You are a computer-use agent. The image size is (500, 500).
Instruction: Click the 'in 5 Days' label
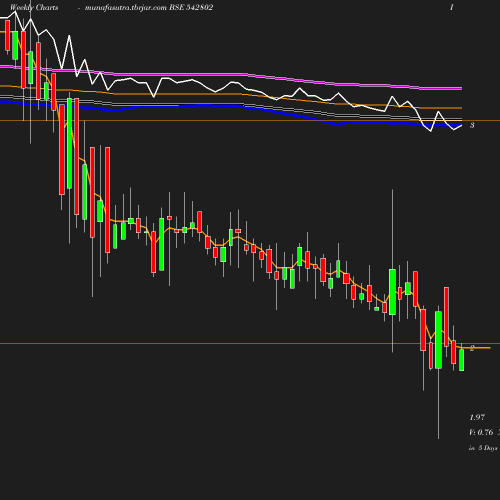[x=483, y=448]
